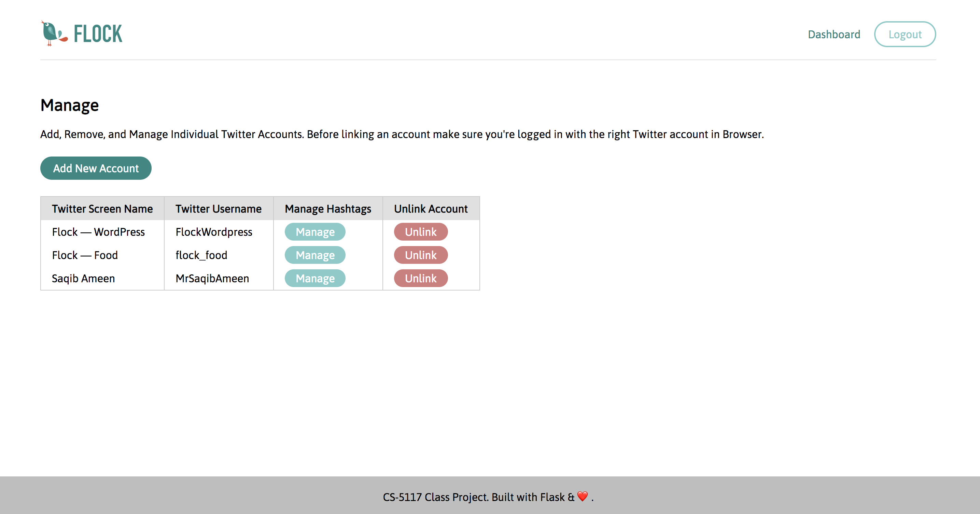Unlink the Flock — Food account
The width and height of the screenshot is (980, 514).
pyautogui.click(x=420, y=255)
